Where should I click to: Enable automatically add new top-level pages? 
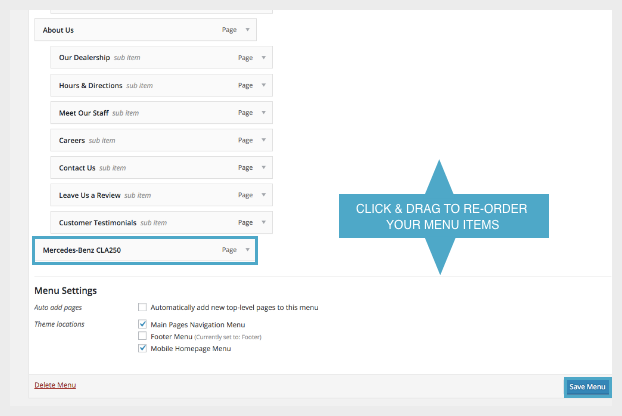click(142, 307)
